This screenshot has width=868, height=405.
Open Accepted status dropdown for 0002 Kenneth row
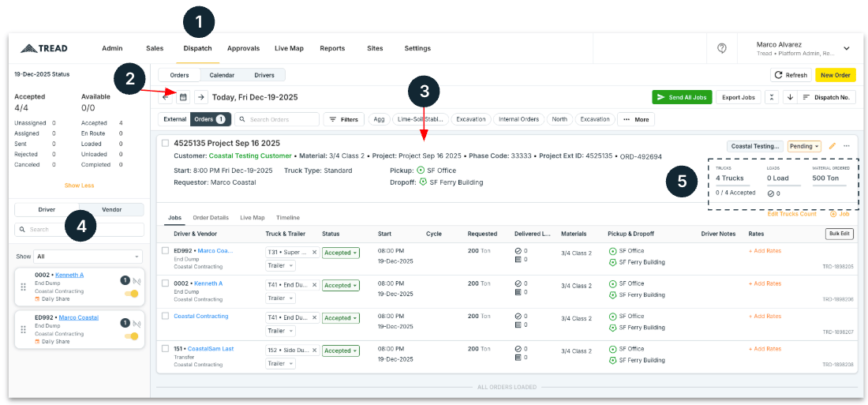click(x=340, y=285)
